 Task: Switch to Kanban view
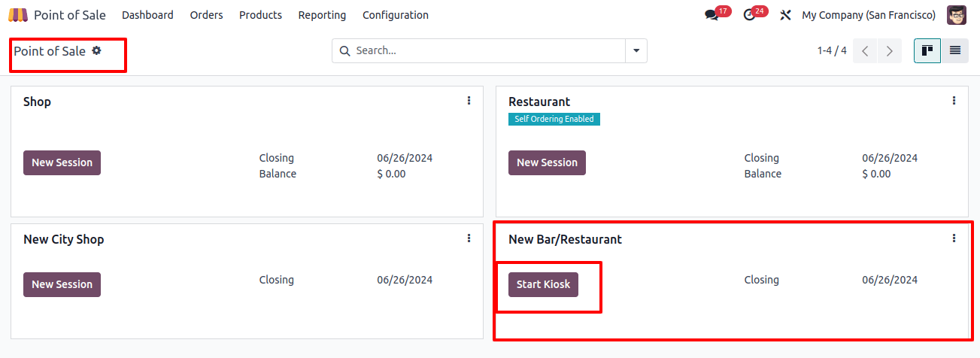pos(927,50)
